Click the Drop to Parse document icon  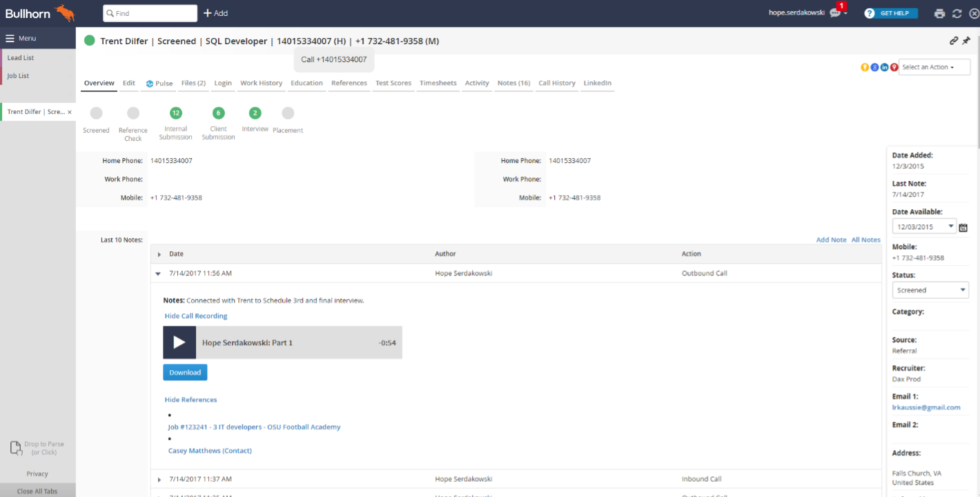(17, 448)
